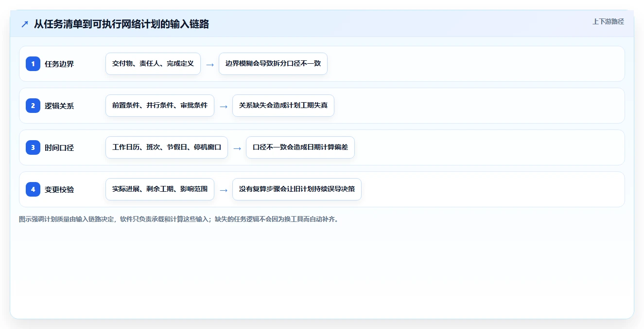Click the 口径不一致会造成日期计算偏差 chip
This screenshot has width=644, height=329.
300,147
